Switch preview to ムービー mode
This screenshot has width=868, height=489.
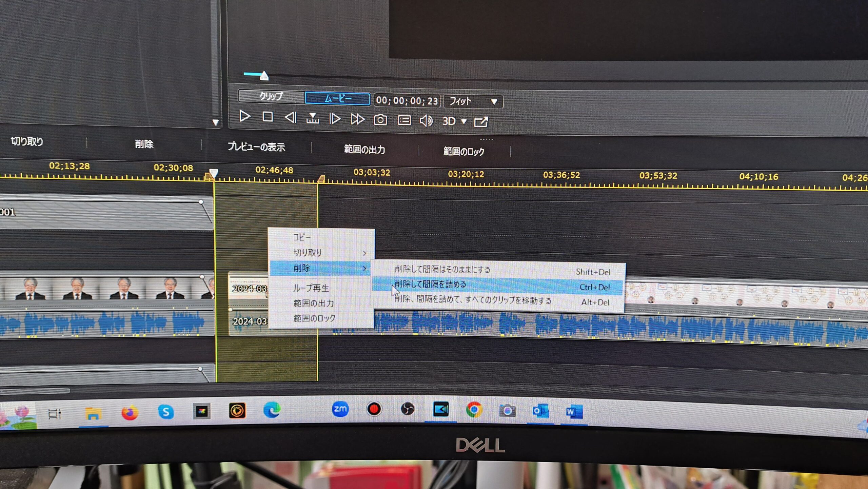click(x=337, y=98)
